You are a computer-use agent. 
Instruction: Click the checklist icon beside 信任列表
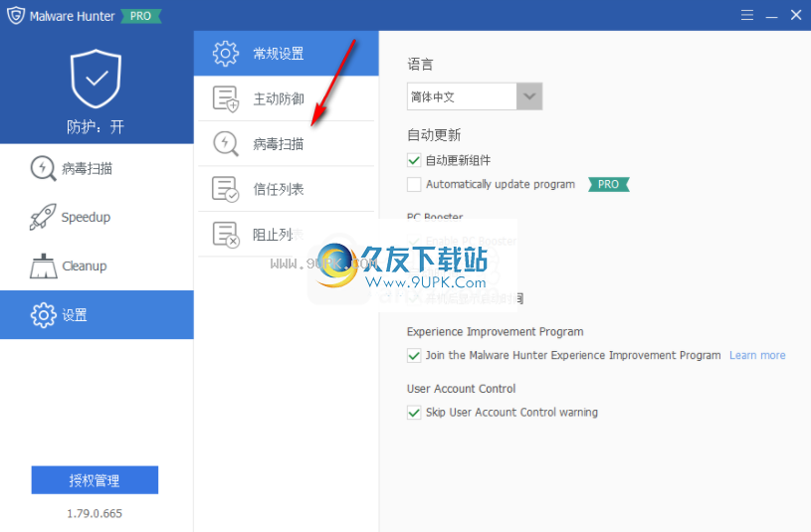[x=226, y=189]
